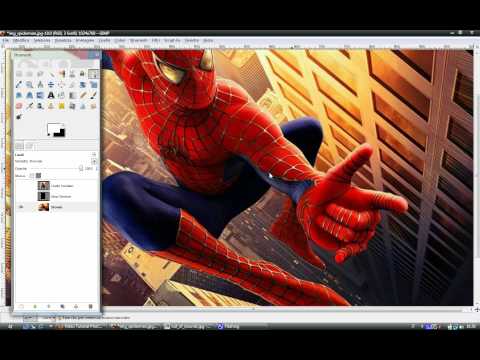The width and height of the screenshot is (480, 360).
Task: Open the layers panel configuration menu
Action: coord(94,155)
